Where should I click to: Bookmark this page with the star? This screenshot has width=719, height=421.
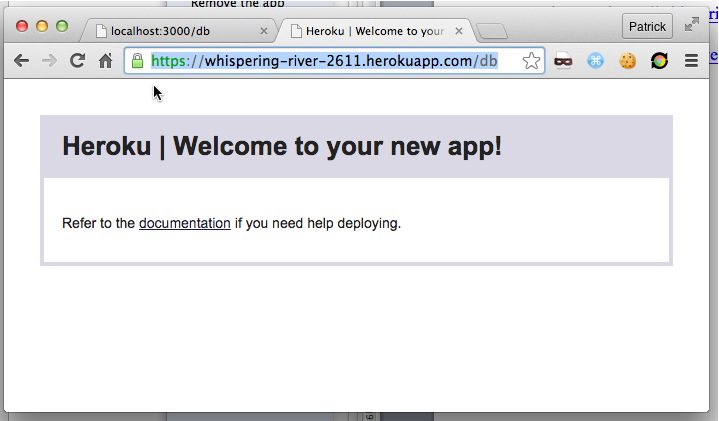point(531,61)
